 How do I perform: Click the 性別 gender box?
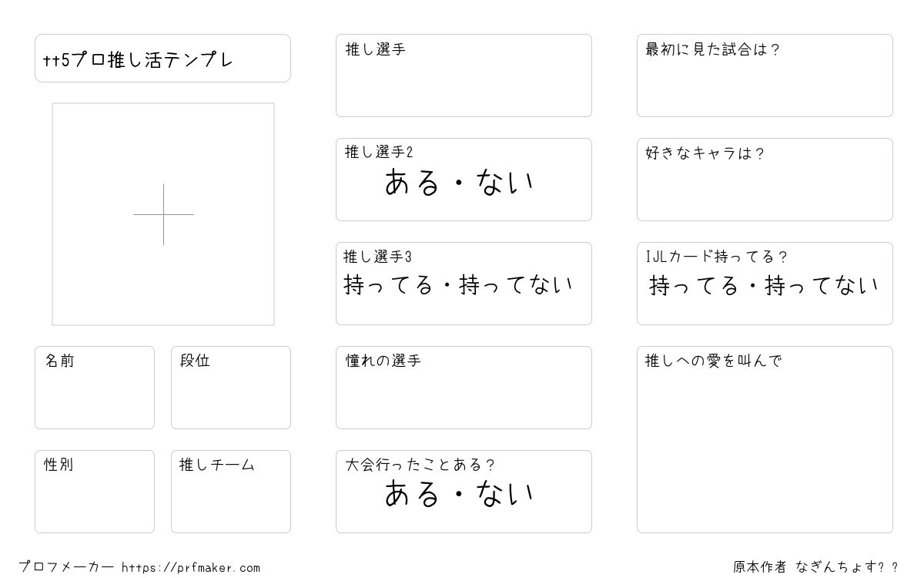pos(95,492)
